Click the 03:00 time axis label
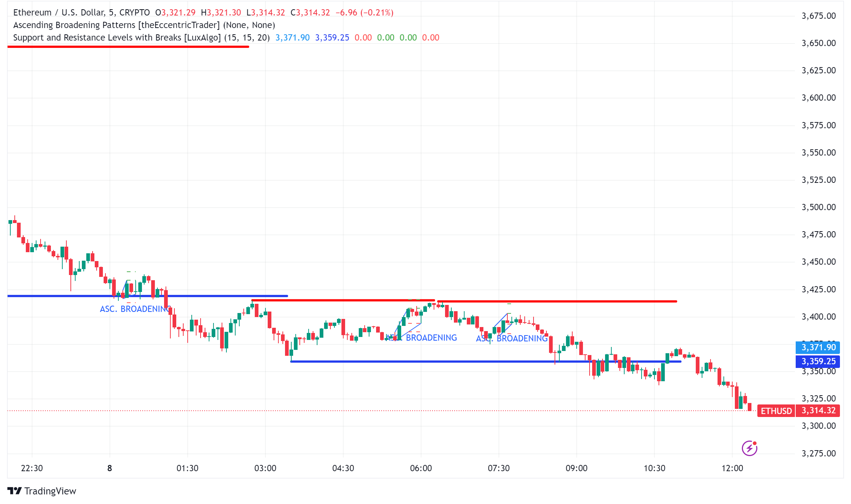Screen dimensions: 851x504 (265, 468)
